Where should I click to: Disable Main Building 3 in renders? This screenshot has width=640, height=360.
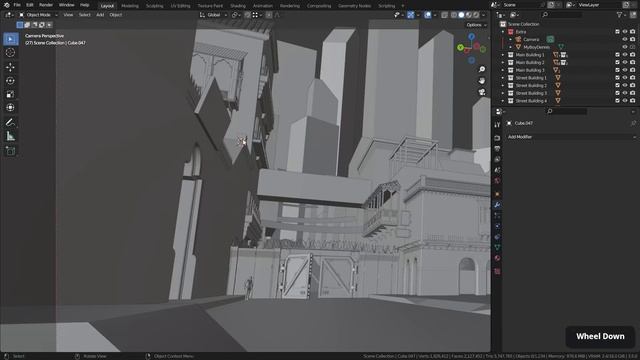(633, 70)
